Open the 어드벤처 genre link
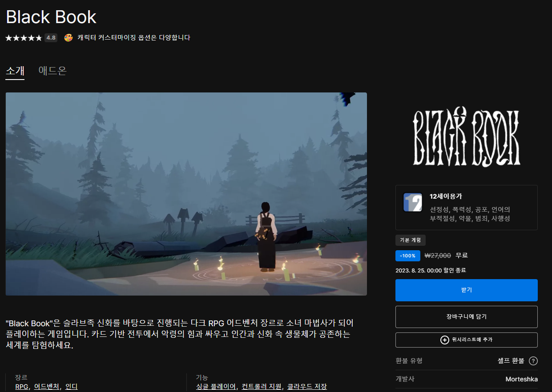552x392 pixels. point(46,387)
